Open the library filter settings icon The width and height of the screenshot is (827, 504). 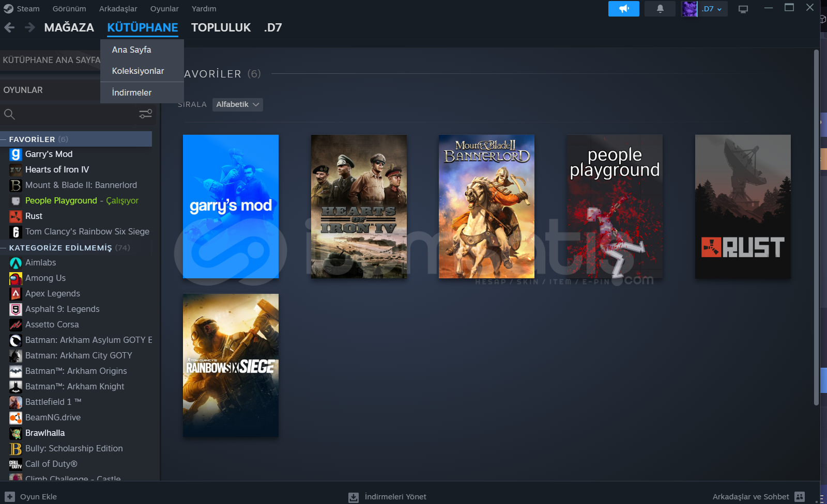145,114
